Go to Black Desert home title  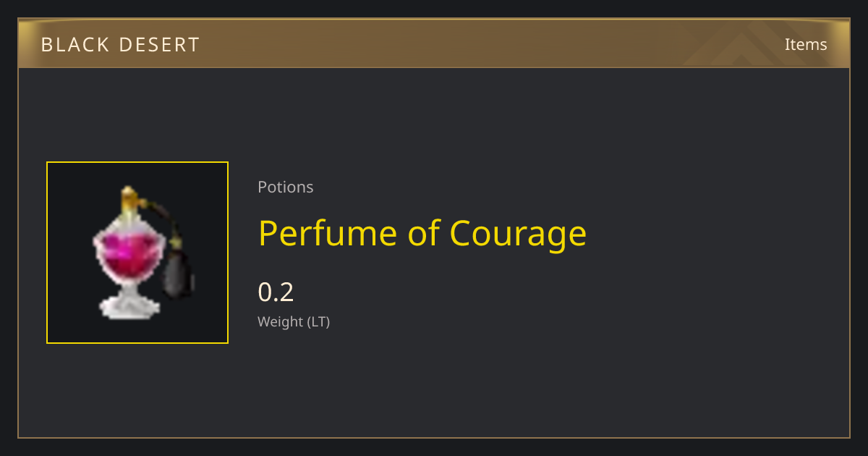click(x=120, y=45)
